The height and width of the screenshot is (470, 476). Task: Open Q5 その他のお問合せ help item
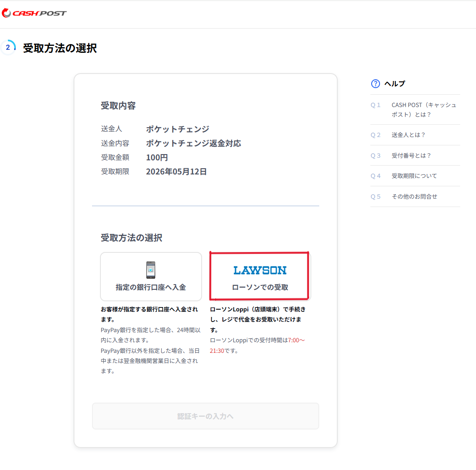[x=415, y=196]
